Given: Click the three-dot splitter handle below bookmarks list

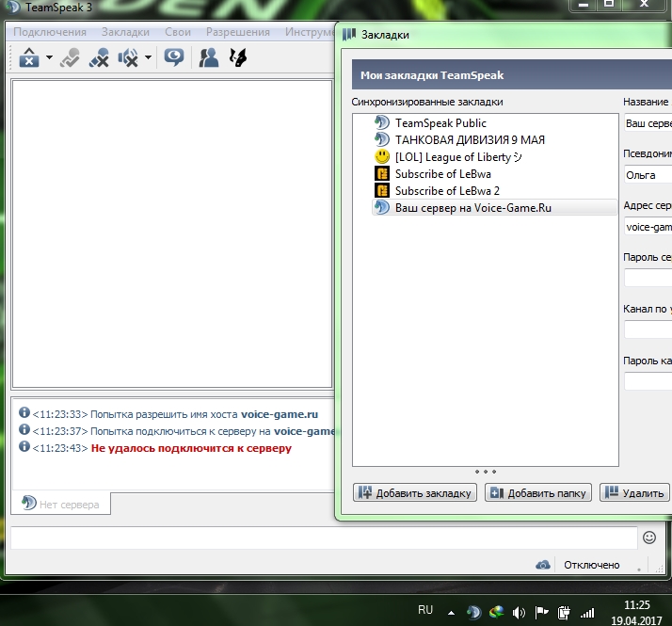Looking at the screenshot, I should tap(485, 472).
